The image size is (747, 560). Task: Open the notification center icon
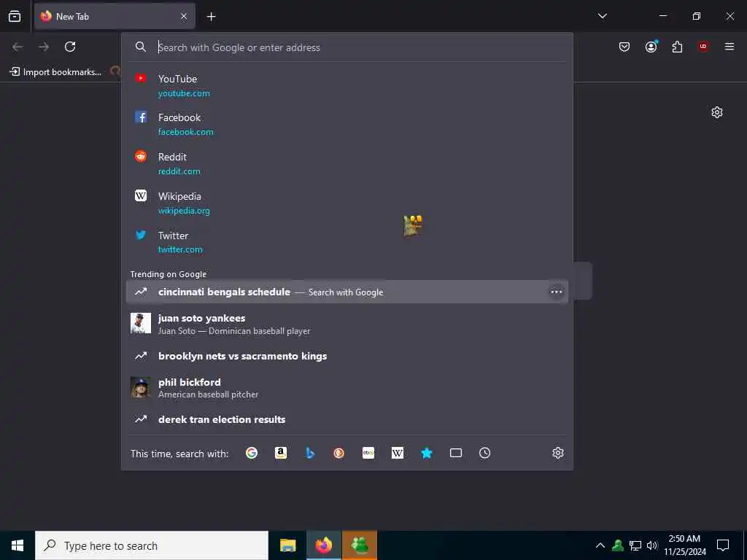pos(723,545)
